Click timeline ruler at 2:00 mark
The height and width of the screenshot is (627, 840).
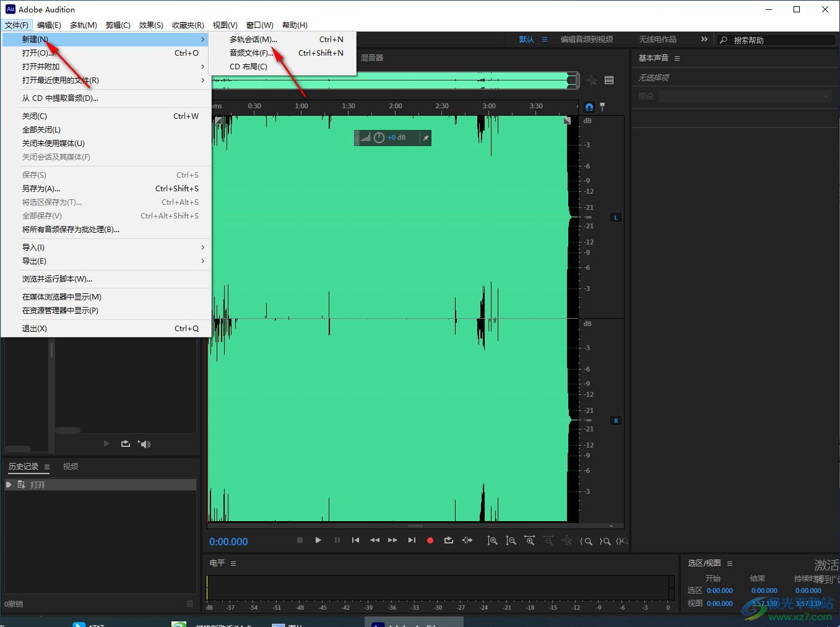click(396, 106)
